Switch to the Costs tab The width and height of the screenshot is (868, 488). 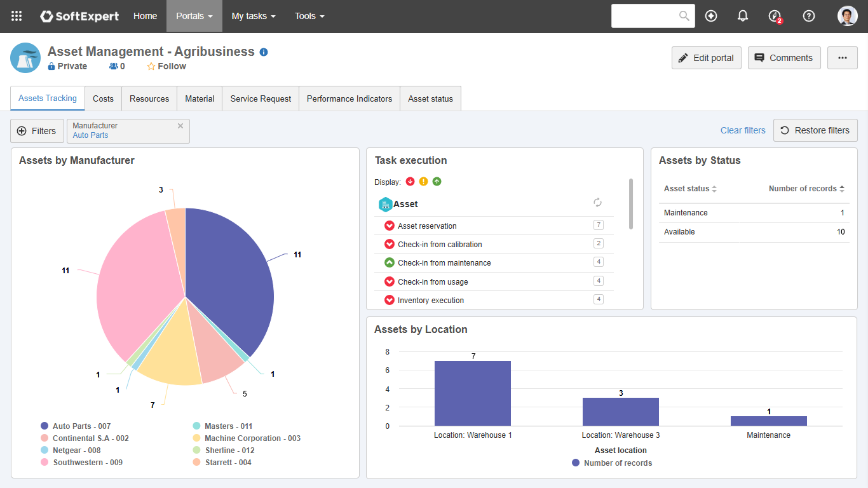click(x=103, y=98)
